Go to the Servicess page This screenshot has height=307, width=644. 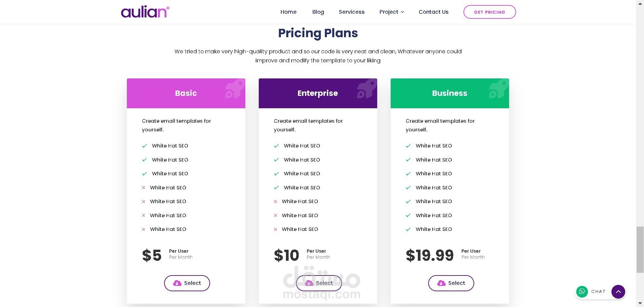pos(351,12)
